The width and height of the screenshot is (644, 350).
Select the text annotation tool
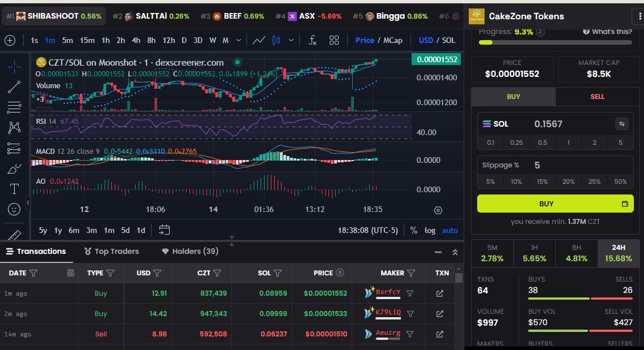click(x=14, y=189)
